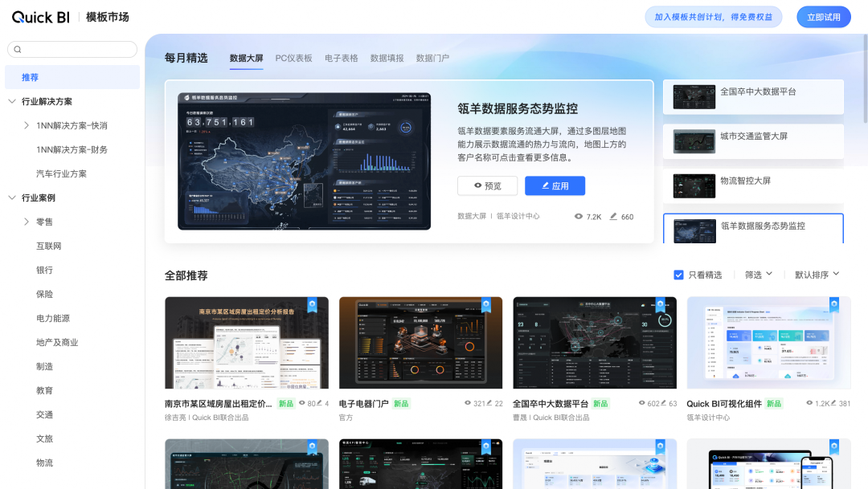Click the view-count eye icon on 全国卒中大数据平台

point(642,403)
